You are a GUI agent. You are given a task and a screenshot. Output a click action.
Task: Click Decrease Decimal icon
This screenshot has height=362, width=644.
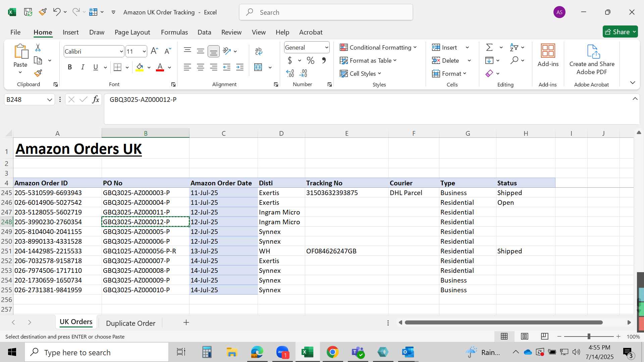[x=303, y=73]
